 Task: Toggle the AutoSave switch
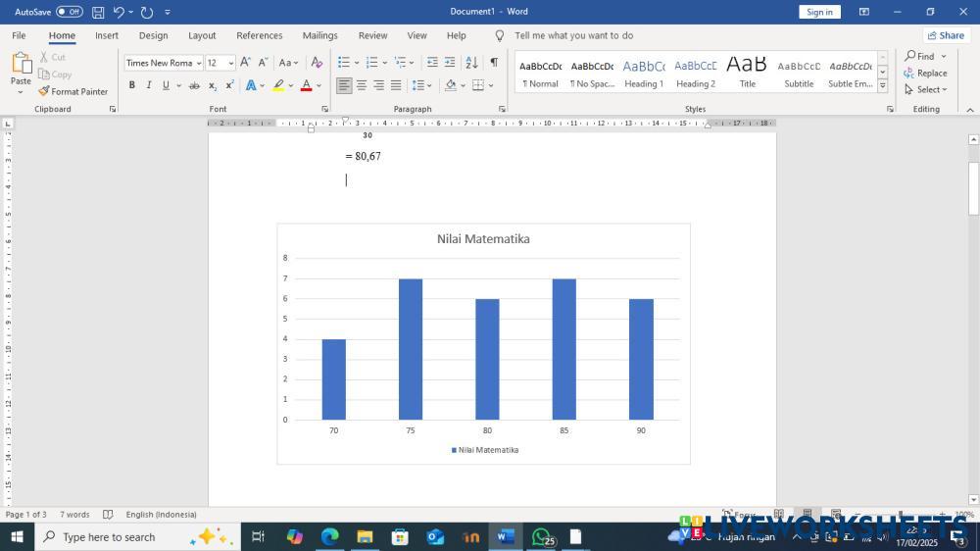pyautogui.click(x=69, y=12)
